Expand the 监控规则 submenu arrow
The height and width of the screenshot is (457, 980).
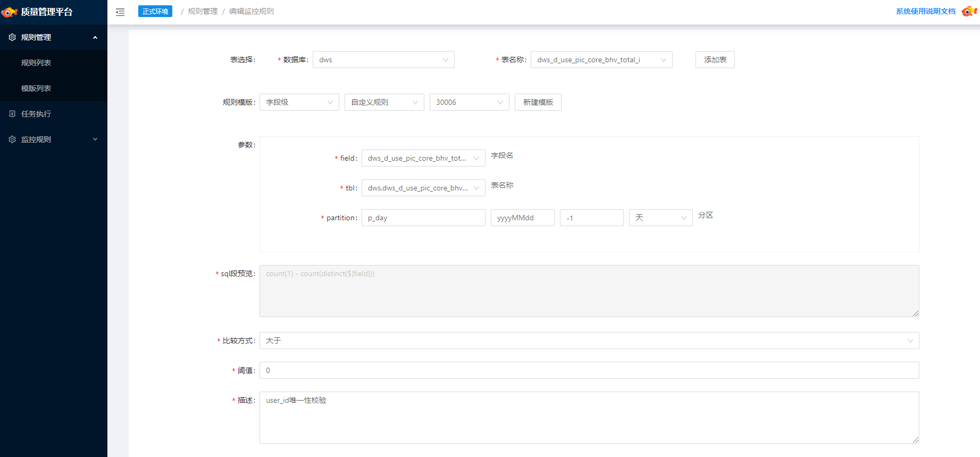[95, 139]
